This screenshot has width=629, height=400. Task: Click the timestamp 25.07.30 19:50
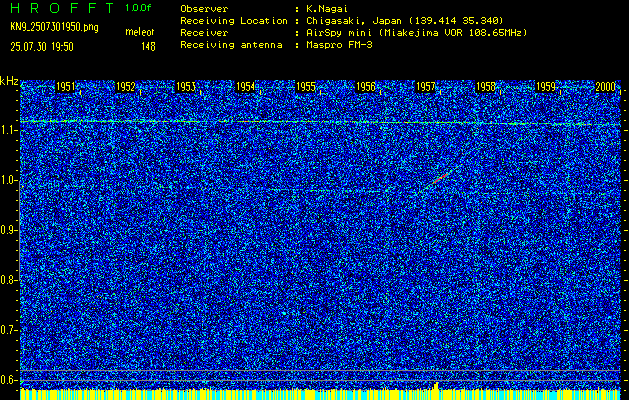(42, 47)
